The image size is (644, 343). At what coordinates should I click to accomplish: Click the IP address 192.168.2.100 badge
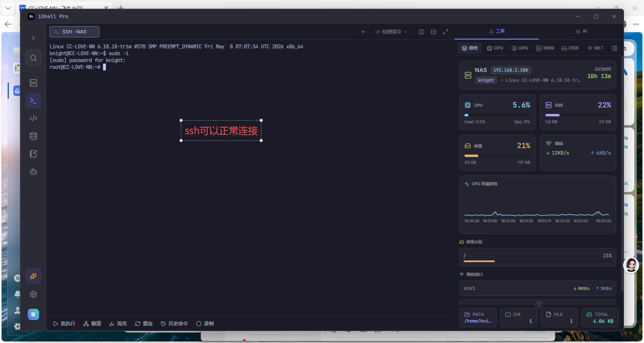tap(510, 70)
